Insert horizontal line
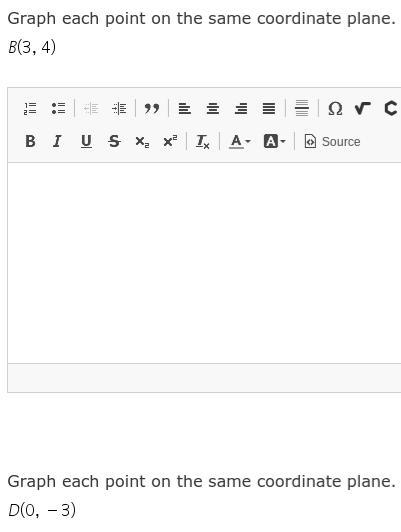 [302, 108]
